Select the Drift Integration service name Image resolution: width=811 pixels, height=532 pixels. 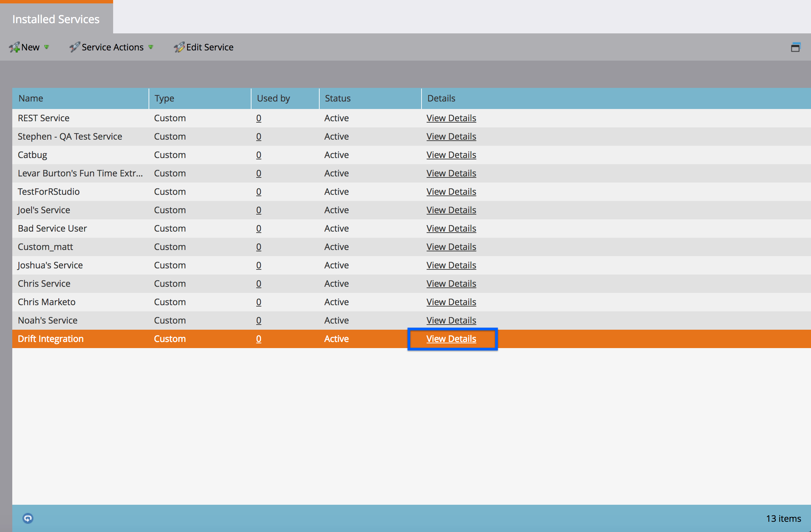(x=51, y=339)
